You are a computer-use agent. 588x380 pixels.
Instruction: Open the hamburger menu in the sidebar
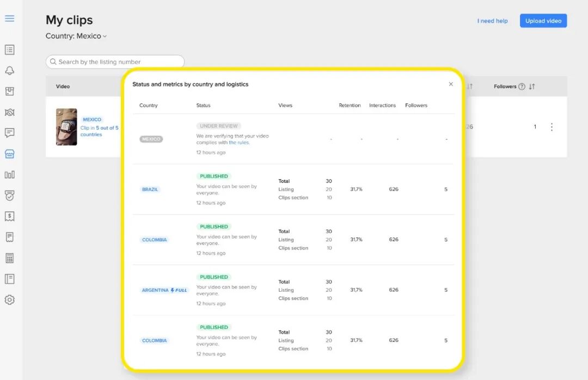click(9, 19)
